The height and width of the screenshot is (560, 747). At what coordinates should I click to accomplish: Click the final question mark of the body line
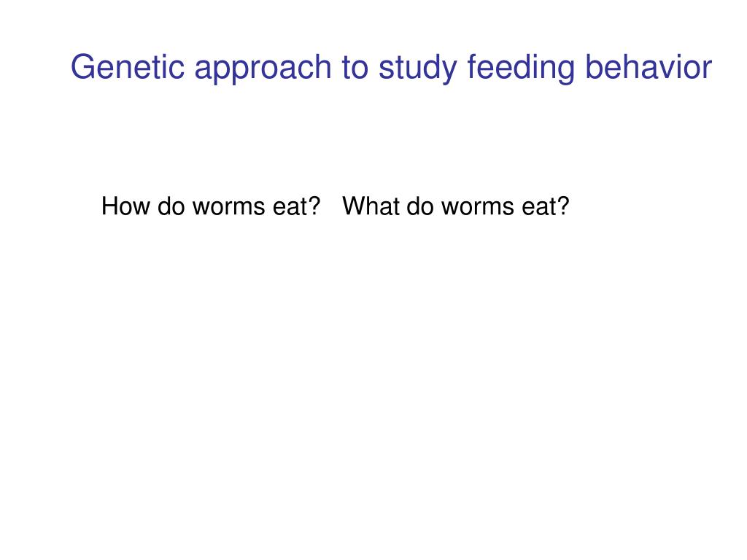coord(563,206)
